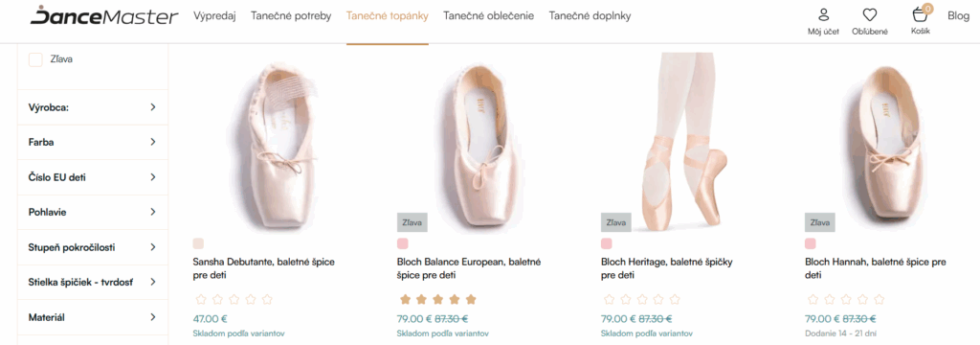Tick the Zľava filter checkbox
The width and height of the screenshot is (980, 345).
[35, 59]
